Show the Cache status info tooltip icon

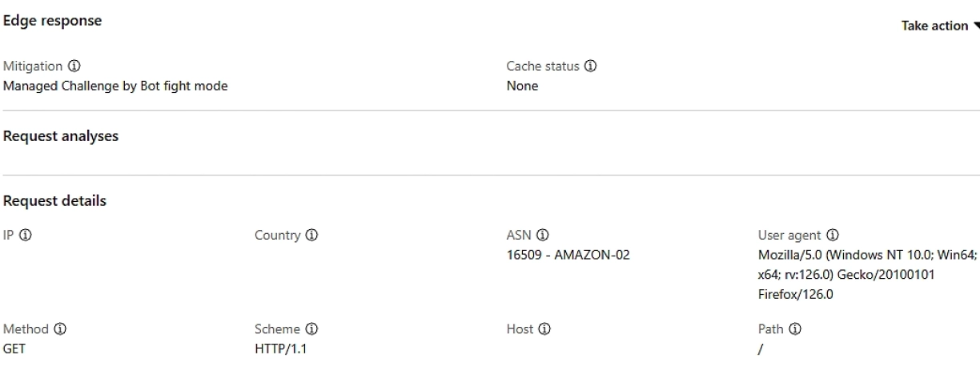(x=589, y=66)
